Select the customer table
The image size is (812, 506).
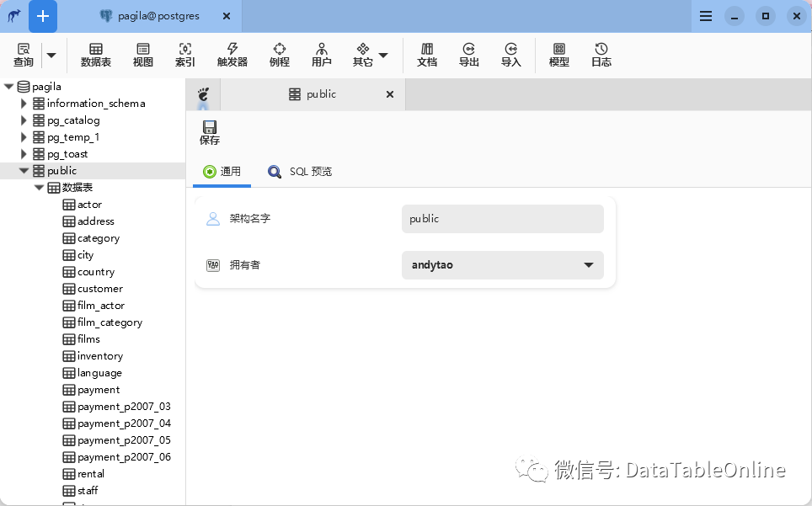point(100,289)
